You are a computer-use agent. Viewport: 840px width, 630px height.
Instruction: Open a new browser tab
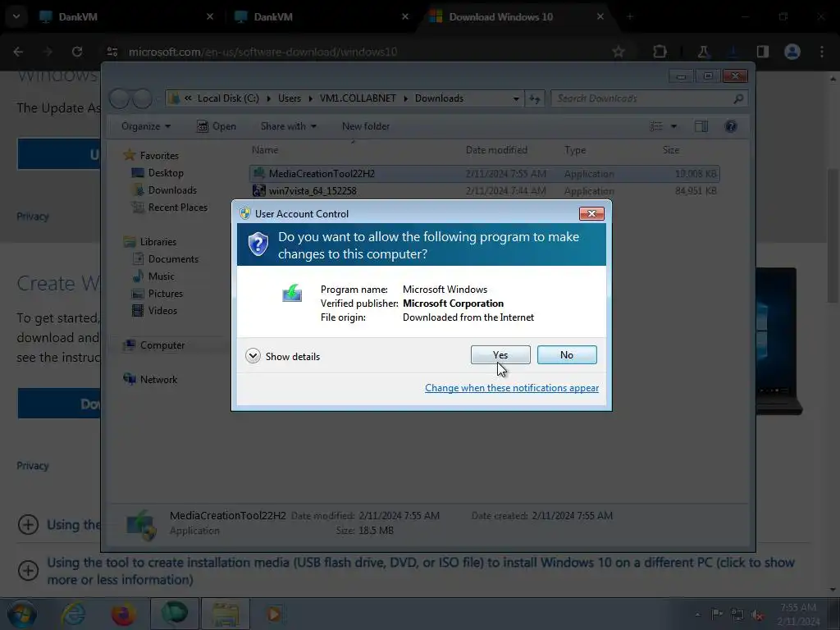(630, 16)
